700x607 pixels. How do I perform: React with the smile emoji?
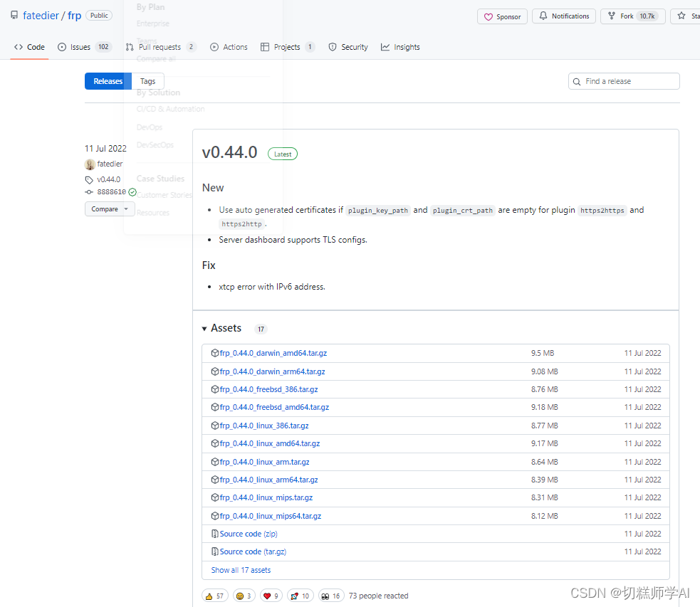244,596
